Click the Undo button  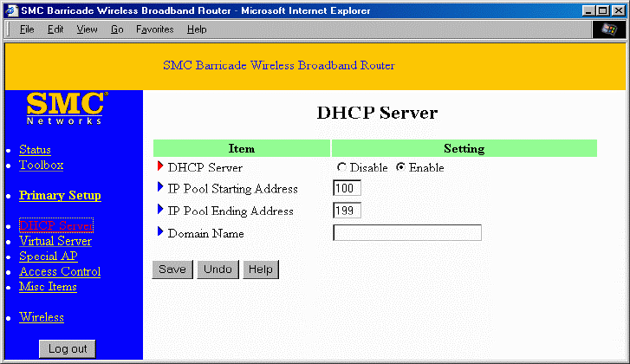[x=218, y=270]
